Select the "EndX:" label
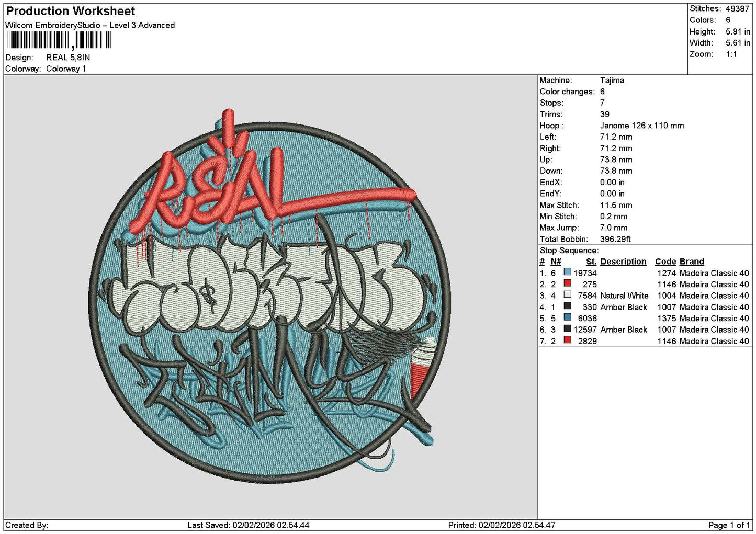 [x=551, y=183]
